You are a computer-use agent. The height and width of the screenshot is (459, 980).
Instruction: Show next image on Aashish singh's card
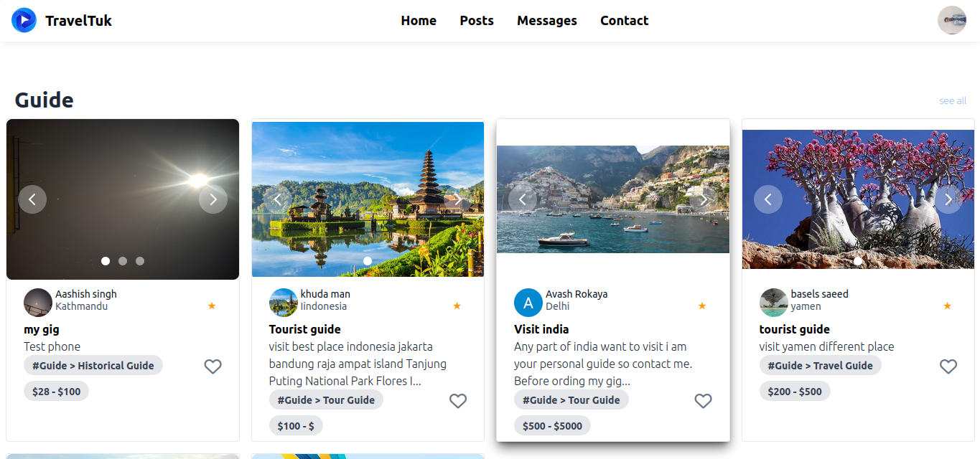213,199
